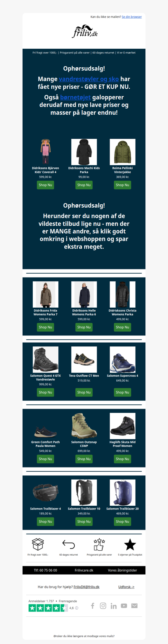Click the Trustpilot green stars rating

click(x=48, y=608)
